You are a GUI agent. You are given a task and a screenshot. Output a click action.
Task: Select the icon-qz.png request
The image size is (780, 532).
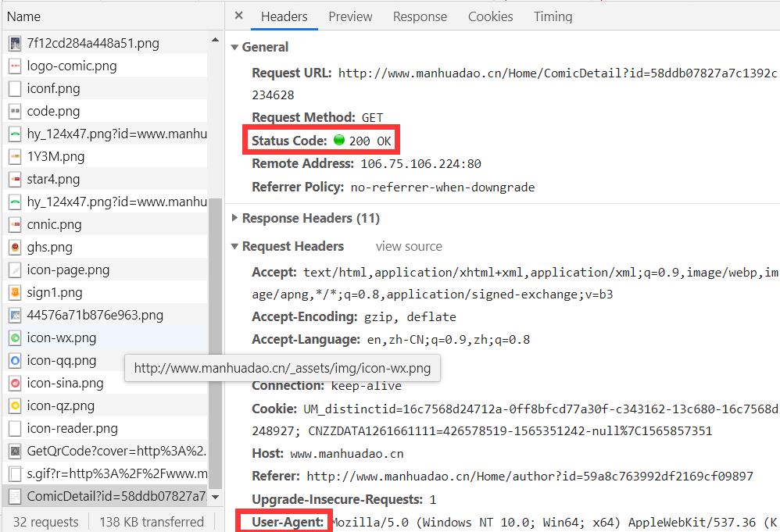(x=105, y=405)
